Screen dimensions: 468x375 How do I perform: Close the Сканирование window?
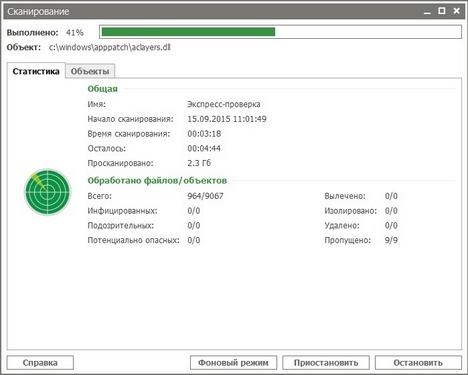coord(457,11)
